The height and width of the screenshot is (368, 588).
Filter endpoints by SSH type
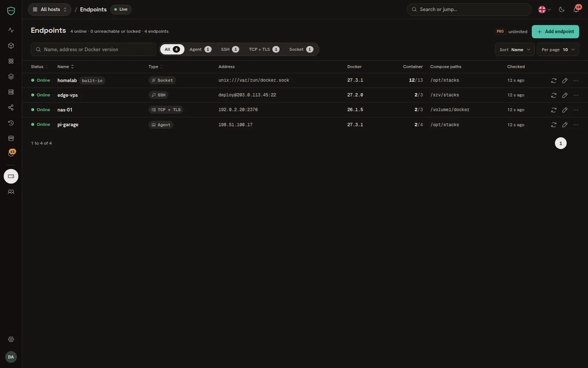[x=230, y=49]
